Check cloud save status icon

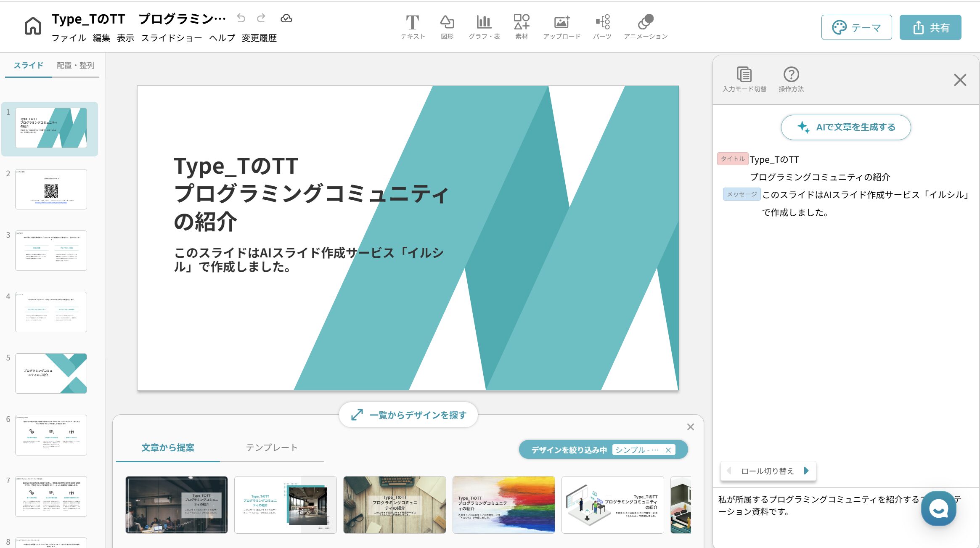coord(286,18)
